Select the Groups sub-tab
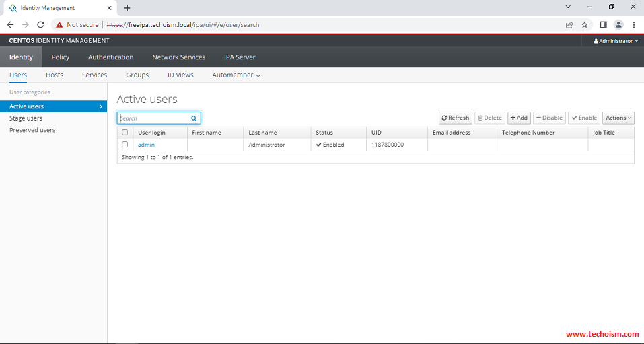 pyautogui.click(x=137, y=75)
